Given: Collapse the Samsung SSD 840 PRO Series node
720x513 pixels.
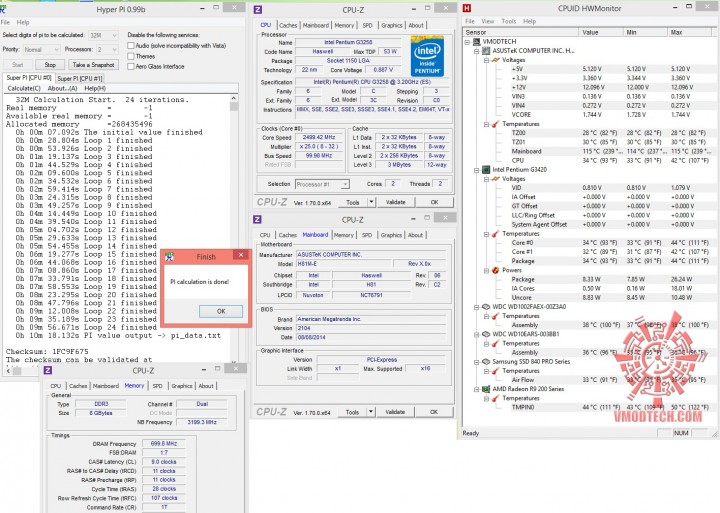Looking at the screenshot, I should click(x=477, y=362).
